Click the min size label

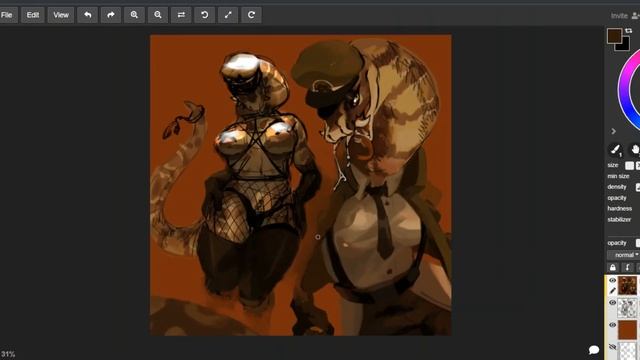618,176
